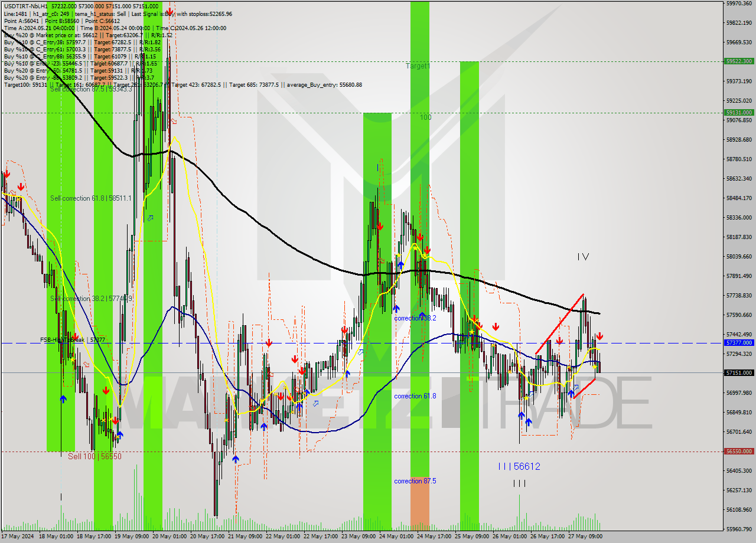This screenshot has width=756, height=543.
Task: Click 56108.960 on the price axis
Action: click(739, 509)
